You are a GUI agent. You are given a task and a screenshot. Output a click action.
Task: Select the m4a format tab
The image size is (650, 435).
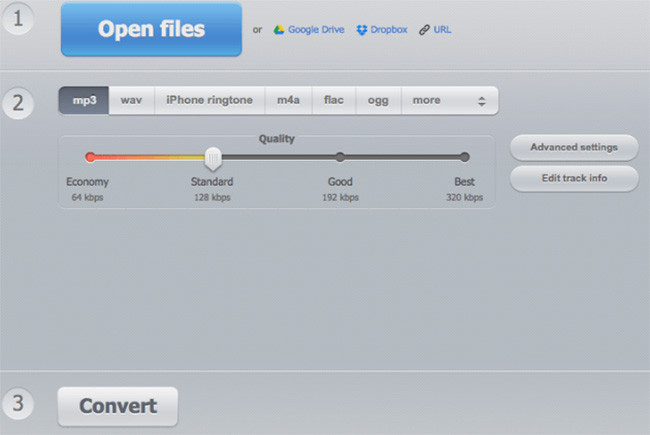[288, 100]
